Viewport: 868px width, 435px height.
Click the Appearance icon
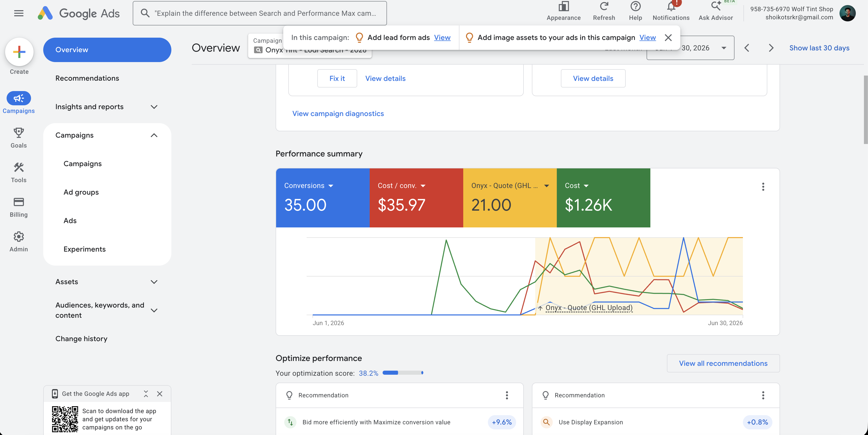[563, 6]
